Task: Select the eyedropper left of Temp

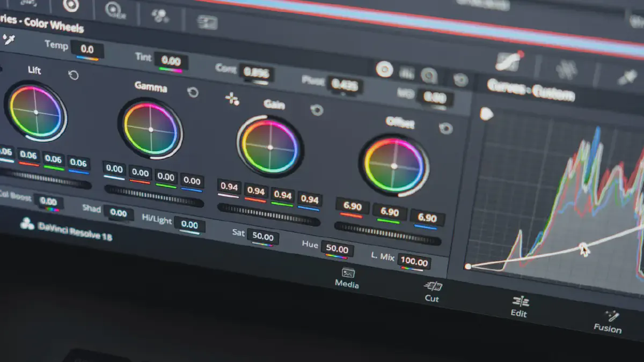Action: 8,39
